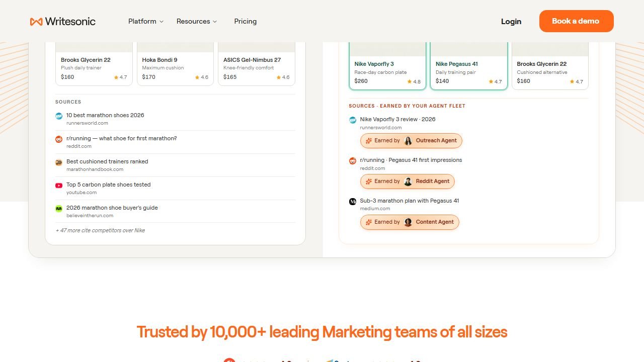
Task: Click the Runner's World icon beside "10 best marathon shoes 2026"
Action: 59,116
